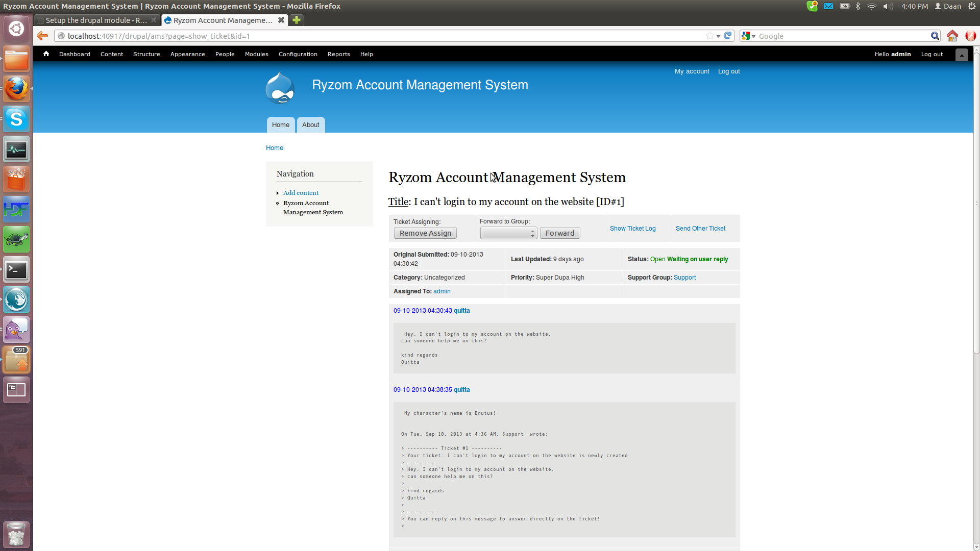The width and height of the screenshot is (980, 551).
Task: Open People admin menu item
Action: pyautogui.click(x=225, y=54)
